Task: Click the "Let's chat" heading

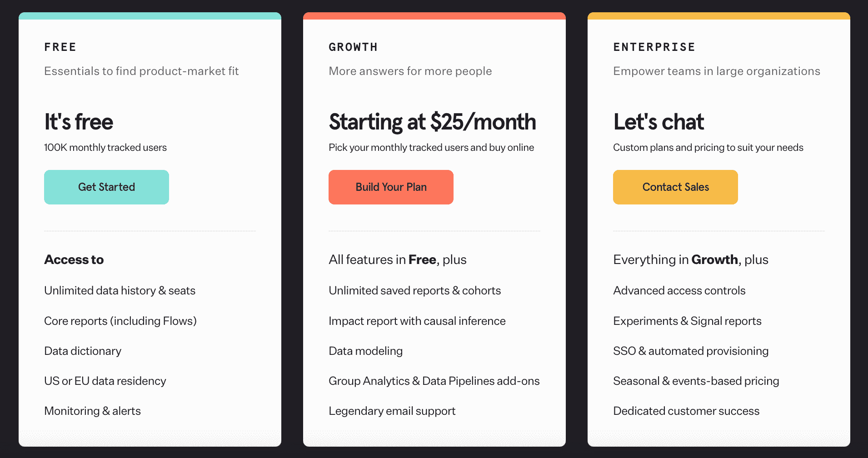Action: click(658, 122)
